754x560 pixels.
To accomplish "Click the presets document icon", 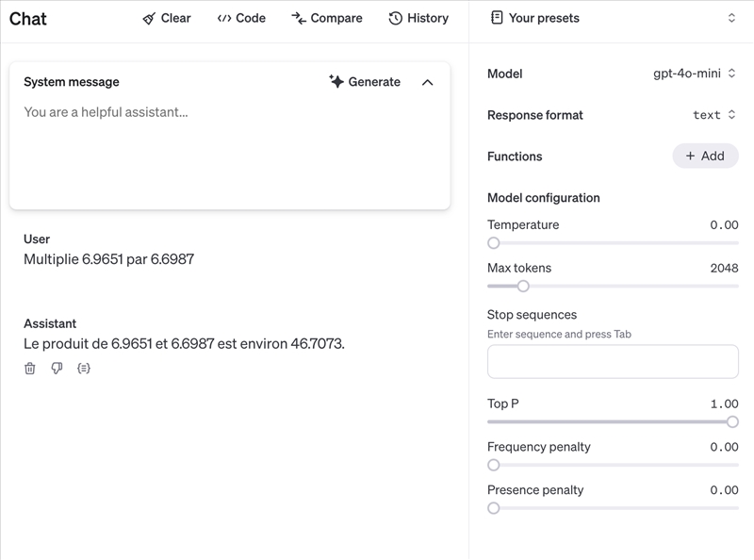I will click(497, 18).
